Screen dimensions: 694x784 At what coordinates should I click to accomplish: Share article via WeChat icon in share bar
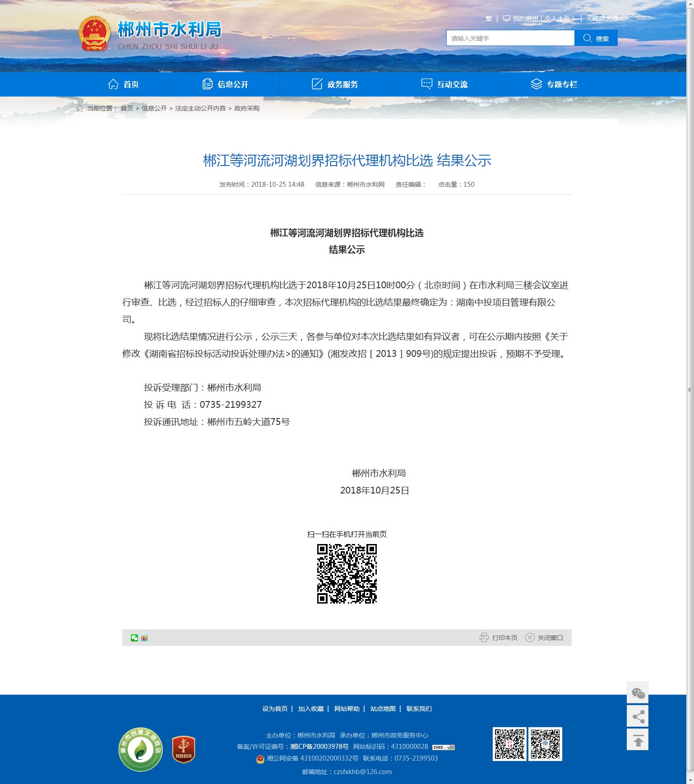coord(134,638)
